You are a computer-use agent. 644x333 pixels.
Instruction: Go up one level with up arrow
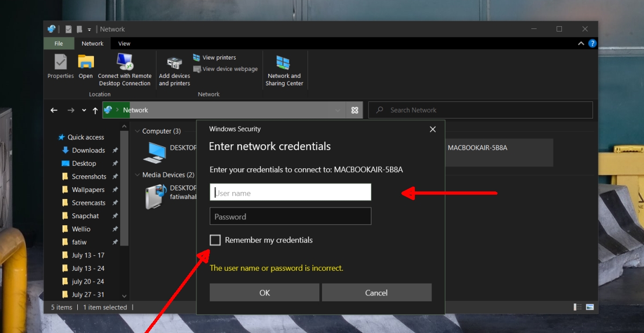[96, 110]
